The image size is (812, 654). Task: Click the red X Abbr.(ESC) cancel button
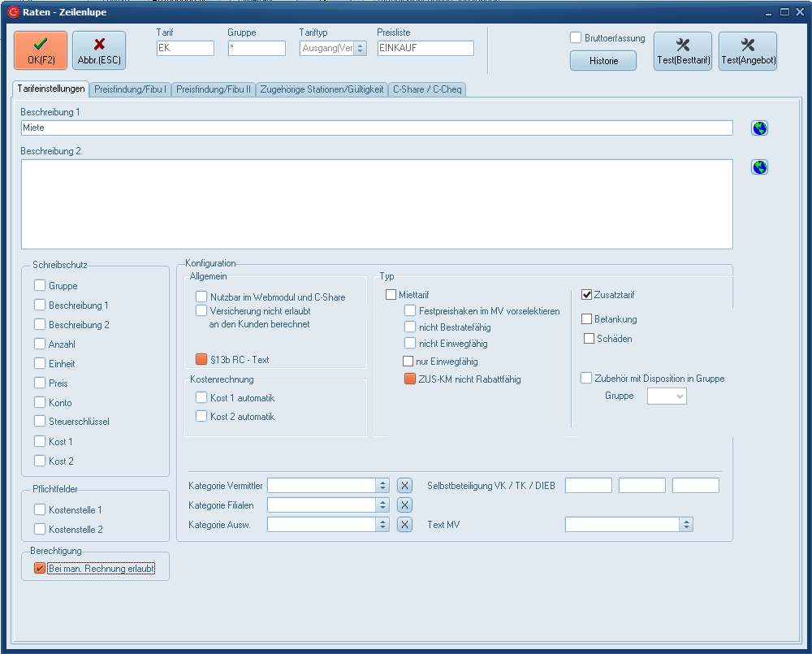pyautogui.click(x=99, y=50)
